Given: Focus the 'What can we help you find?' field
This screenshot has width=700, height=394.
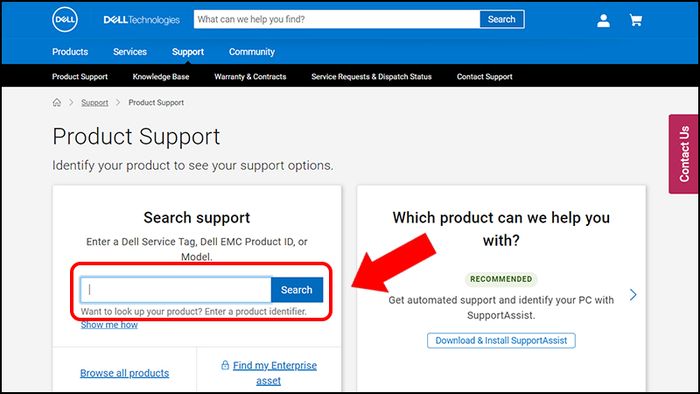Looking at the screenshot, I should [337, 19].
